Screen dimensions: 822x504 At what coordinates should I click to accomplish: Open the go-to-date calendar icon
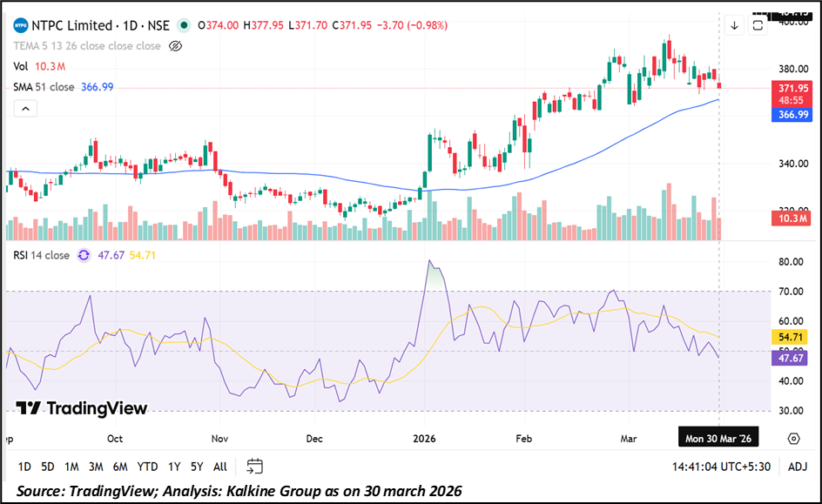pyautogui.click(x=254, y=466)
